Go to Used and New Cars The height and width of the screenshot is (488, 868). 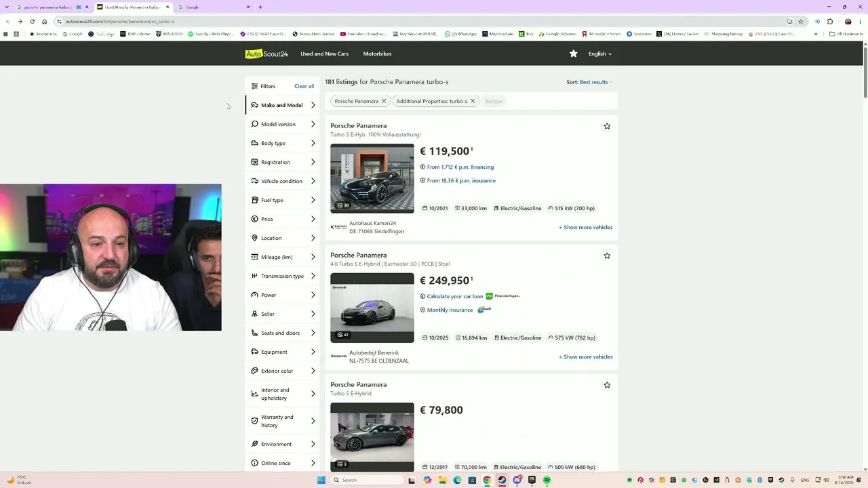click(324, 54)
